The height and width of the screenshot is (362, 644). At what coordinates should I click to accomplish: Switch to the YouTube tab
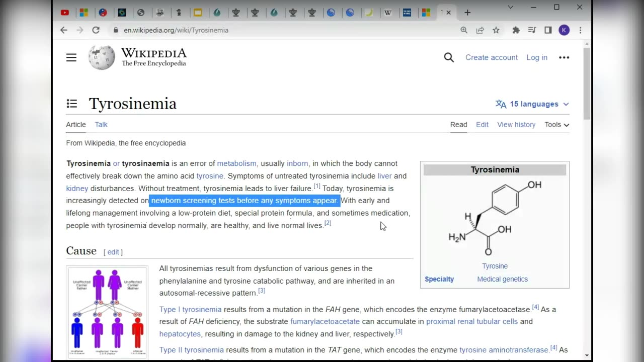pyautogui.click(x=65, y=13)
